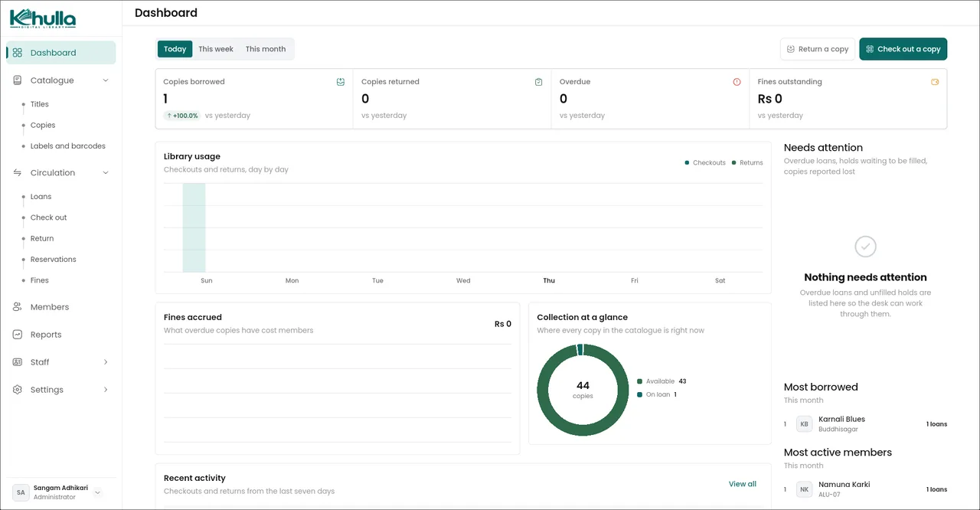Open the Sangam Adhikari account dropdown
The image size is (980, 510).
pos(97,492)
